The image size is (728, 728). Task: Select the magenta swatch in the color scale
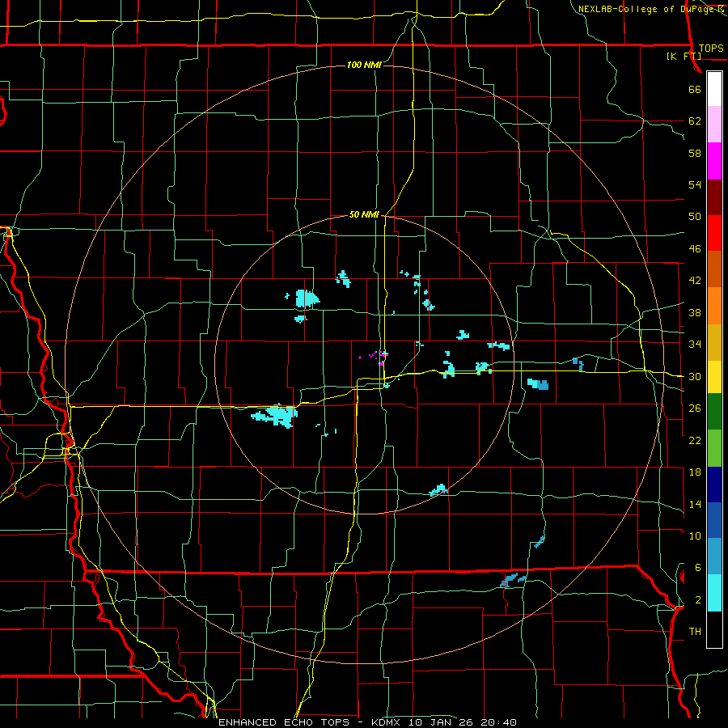click(714, 161)
